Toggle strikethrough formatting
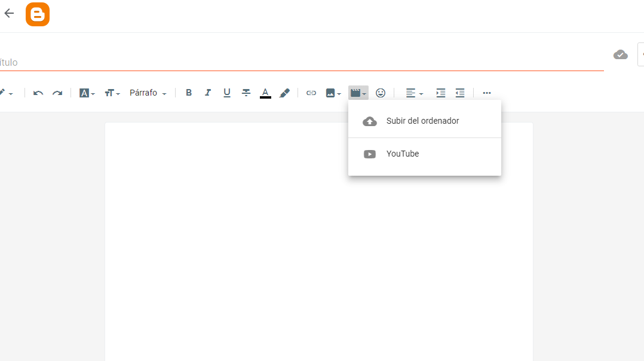Image resolution: width=644 pixels, height=361 pixels. 246,93
